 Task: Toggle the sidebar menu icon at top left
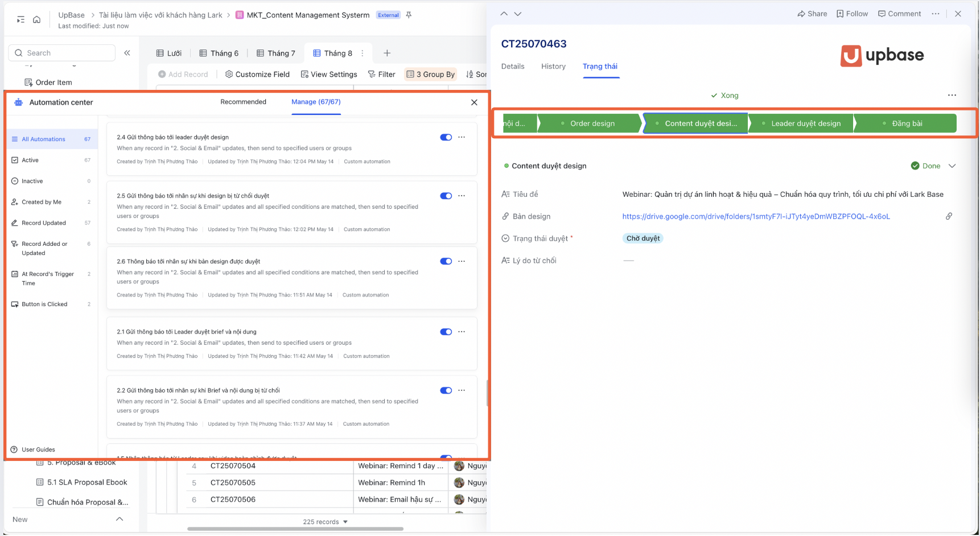(x=20, y=19)
